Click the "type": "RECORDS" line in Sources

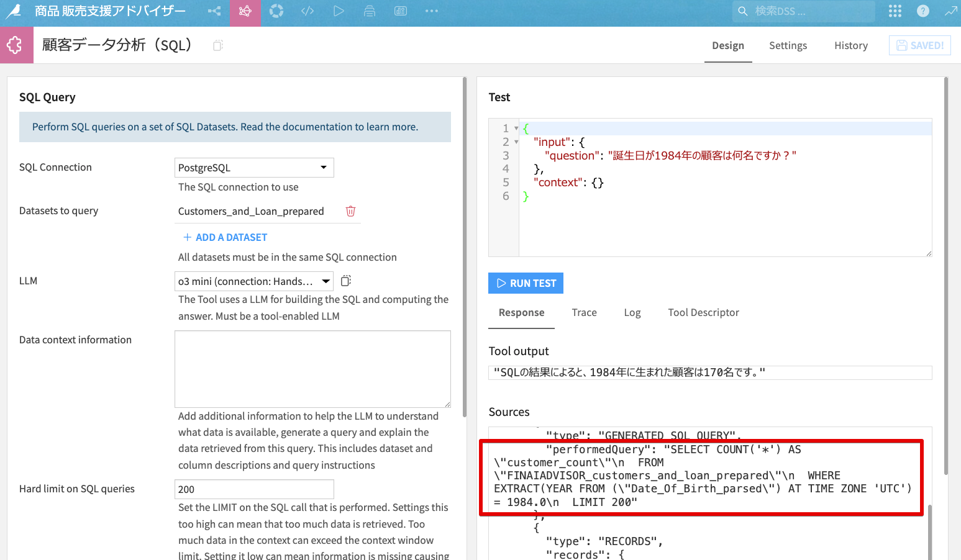[x=604, y=541]
